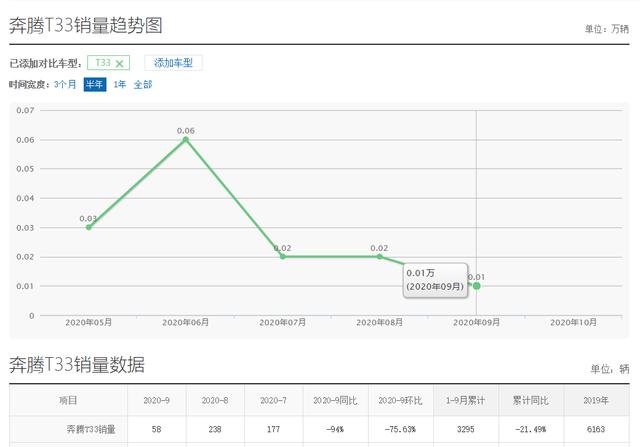Click the 2020年09月 data point
This screenshot has height=447, width=640.
[476, 286]
